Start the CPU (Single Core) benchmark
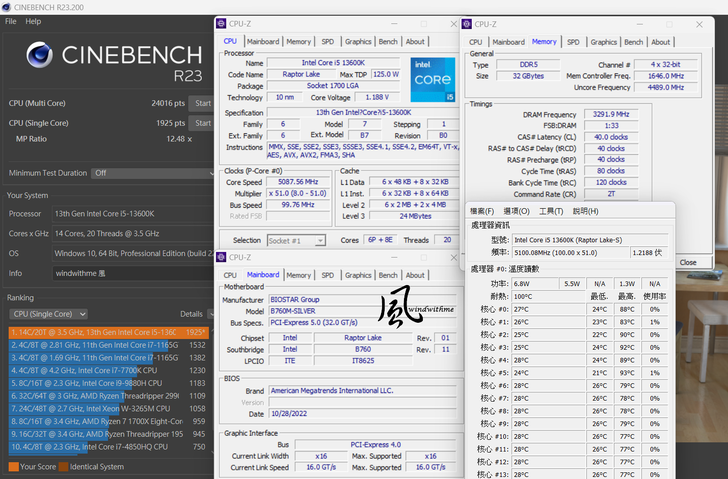 203,123
